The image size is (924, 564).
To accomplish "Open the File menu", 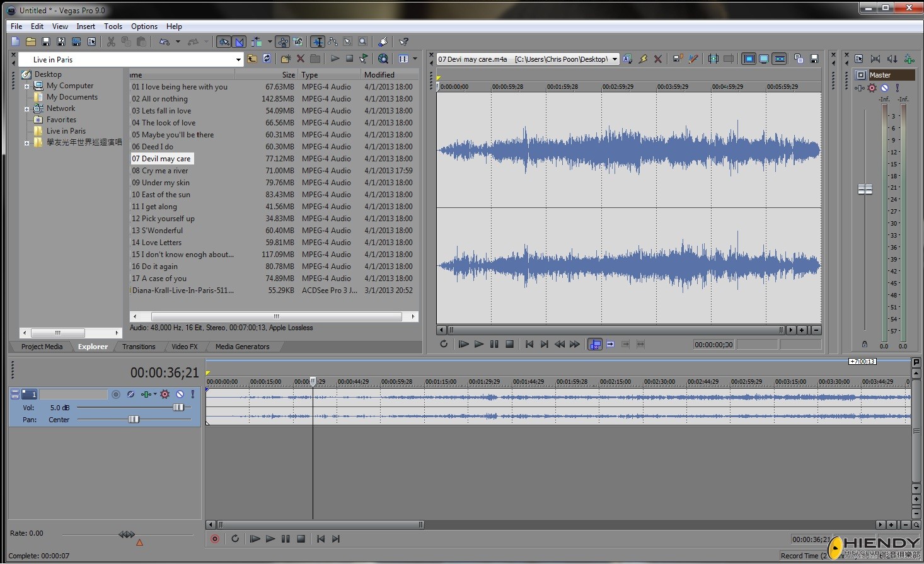I will 16,26.
